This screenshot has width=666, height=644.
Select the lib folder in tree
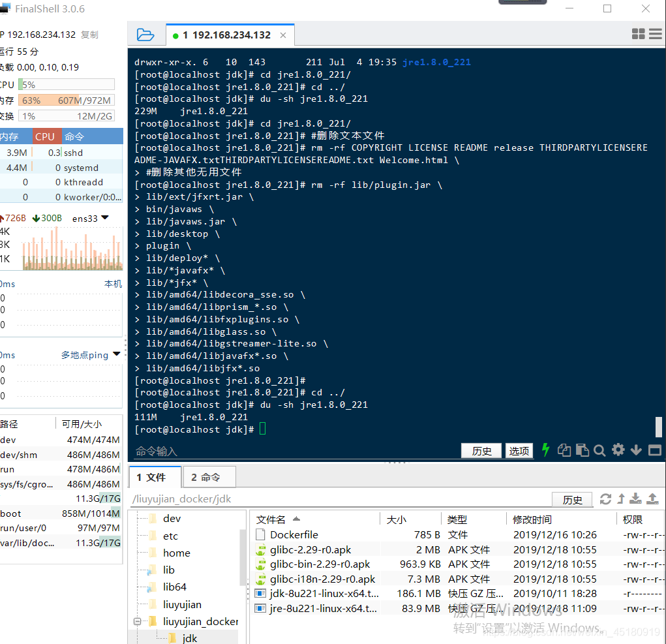[168, 570]
